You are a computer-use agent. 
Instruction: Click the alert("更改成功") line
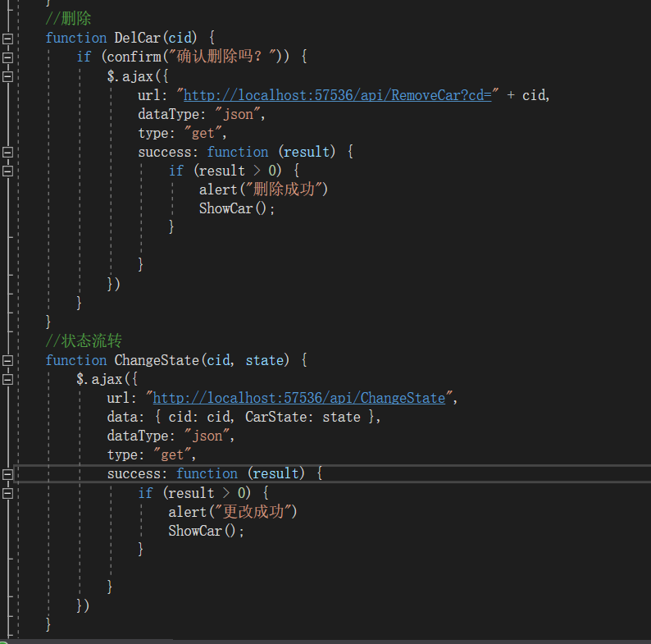click(x=233, y=512)
